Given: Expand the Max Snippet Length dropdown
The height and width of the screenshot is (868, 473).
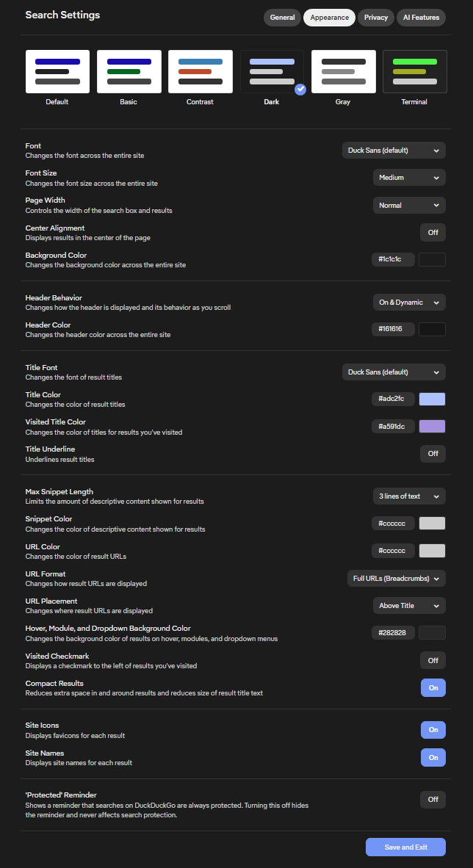Looking at the screenshot, I should (409, 496).
